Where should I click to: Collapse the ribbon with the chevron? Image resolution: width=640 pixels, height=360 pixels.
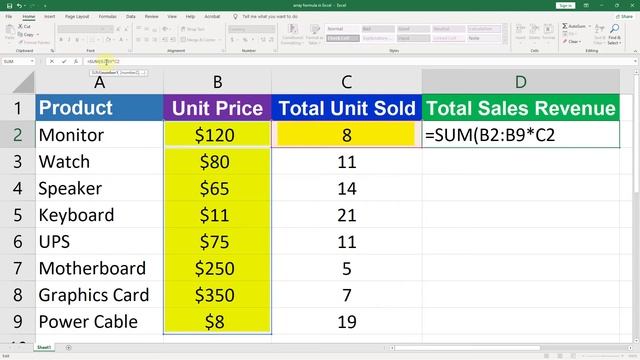[635, 51]
